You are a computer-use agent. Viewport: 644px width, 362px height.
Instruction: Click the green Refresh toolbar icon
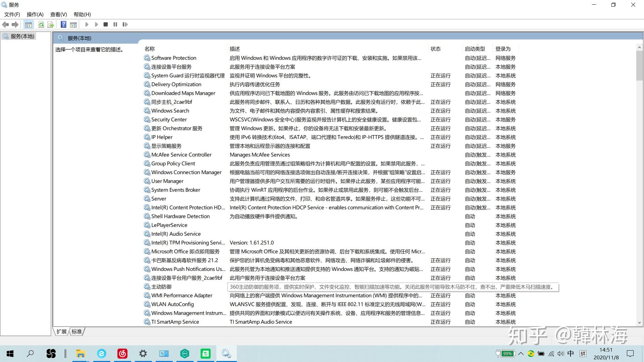41,24
